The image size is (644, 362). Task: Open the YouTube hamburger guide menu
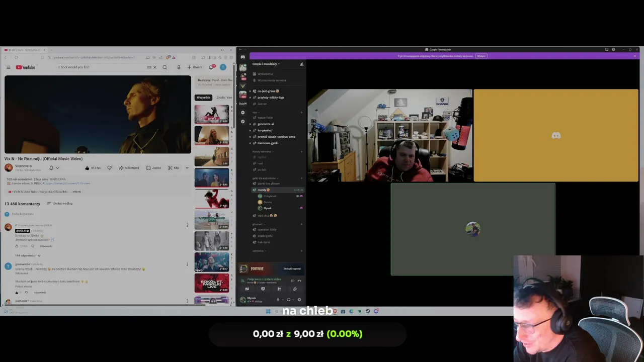(8, 67)
